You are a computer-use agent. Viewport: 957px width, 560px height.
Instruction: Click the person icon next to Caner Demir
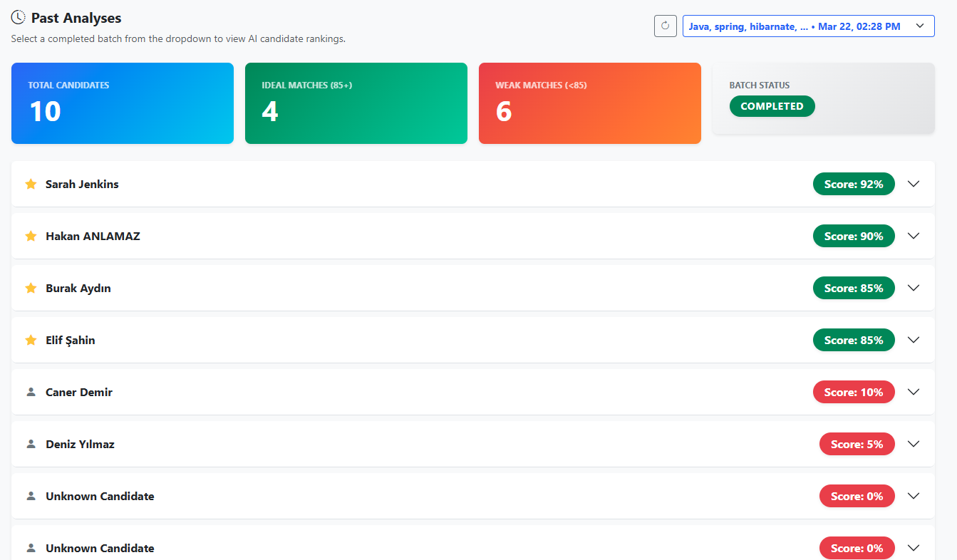(x=30, y=392)
